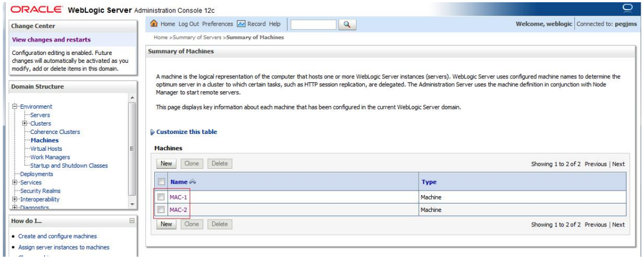This screenshot has width=644, height=264.
Task: Select Deployments in Domain Structure tree
Action: pyautogui.click(x=36, y=174)
